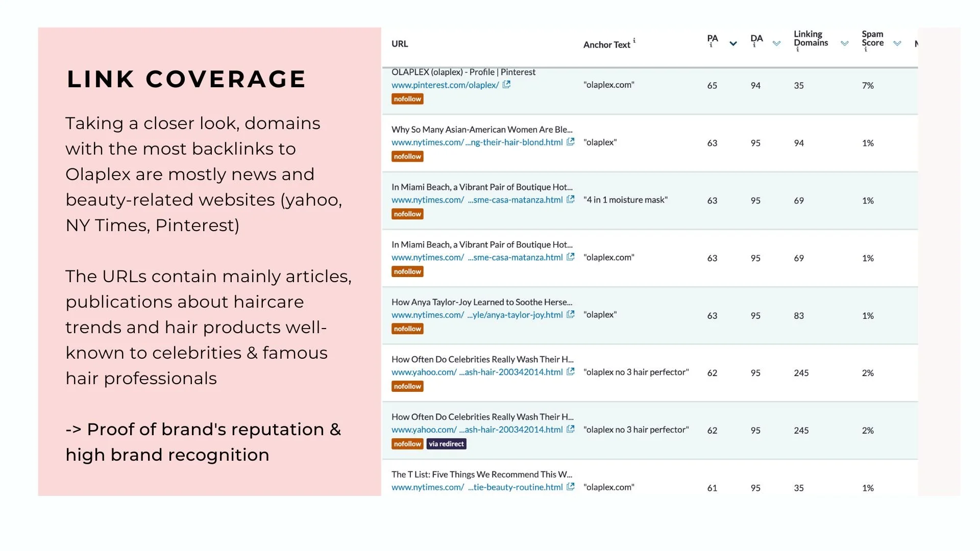980x551 pixels.
Task: Click external link icon on first Yahoo row
Action: click(x=571, y=372)
